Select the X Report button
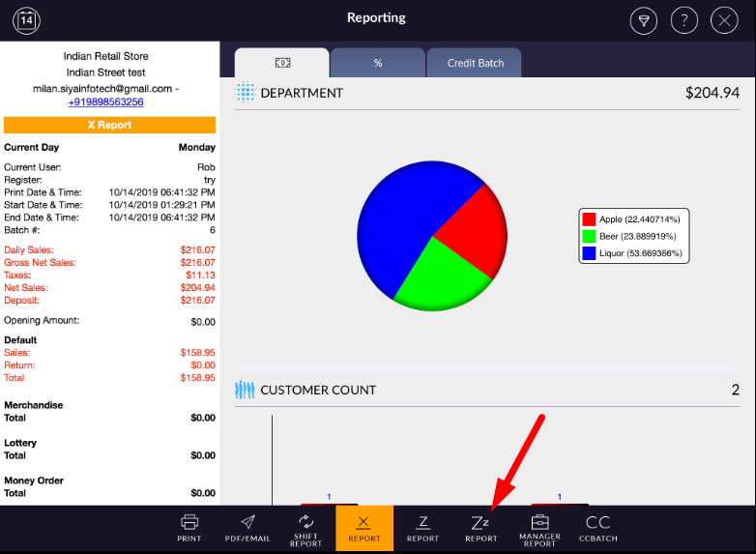Screen dimensions: 756x554 point(364,528)
